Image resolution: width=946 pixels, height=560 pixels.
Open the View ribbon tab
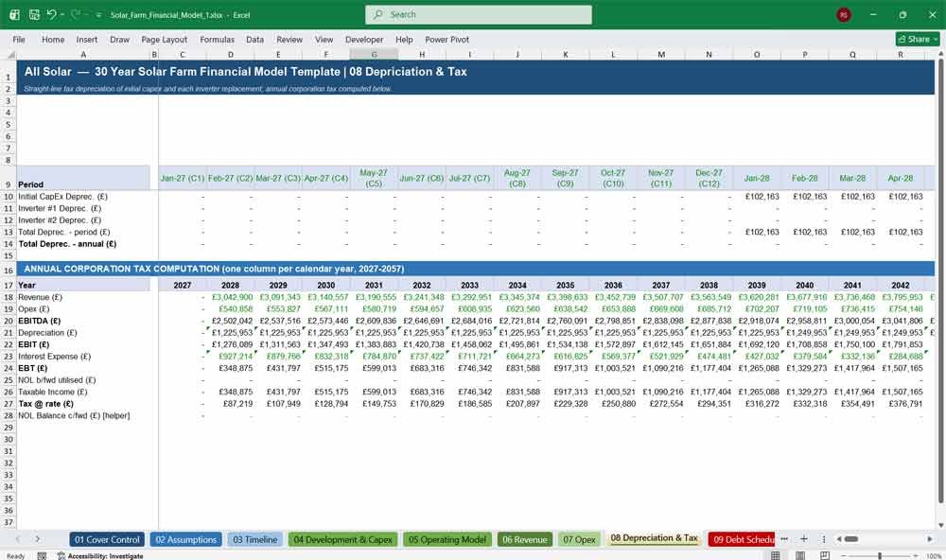pos(324,39)
